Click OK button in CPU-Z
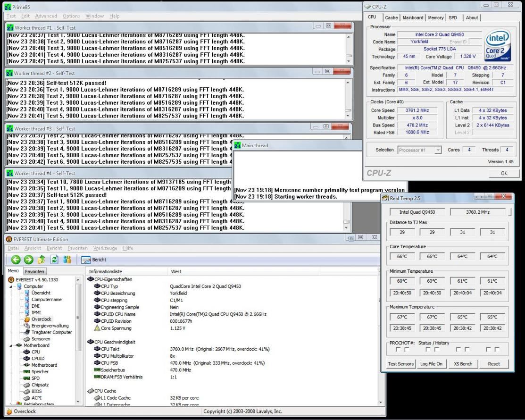Screen dimensions: 525x420 [504, 173]
